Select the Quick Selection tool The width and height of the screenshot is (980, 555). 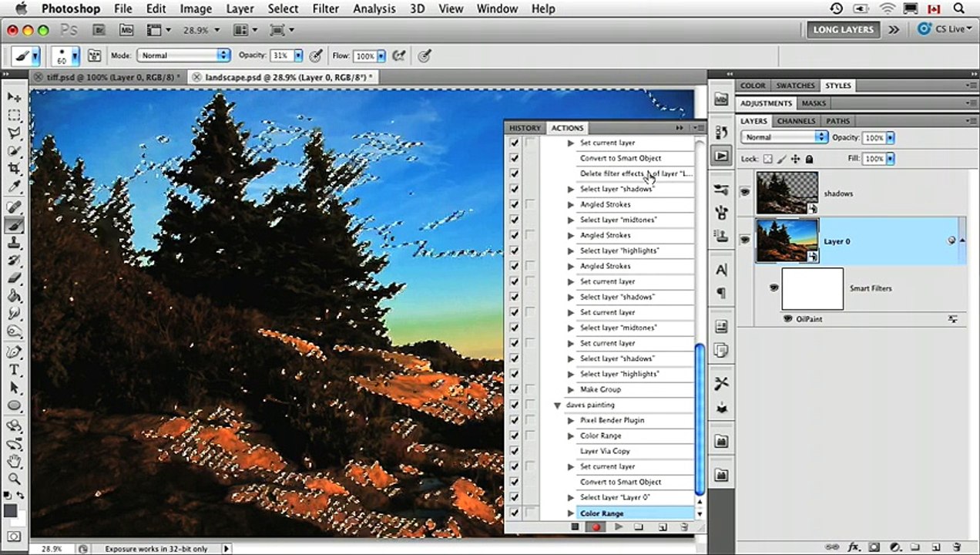[x=14, y=151]
